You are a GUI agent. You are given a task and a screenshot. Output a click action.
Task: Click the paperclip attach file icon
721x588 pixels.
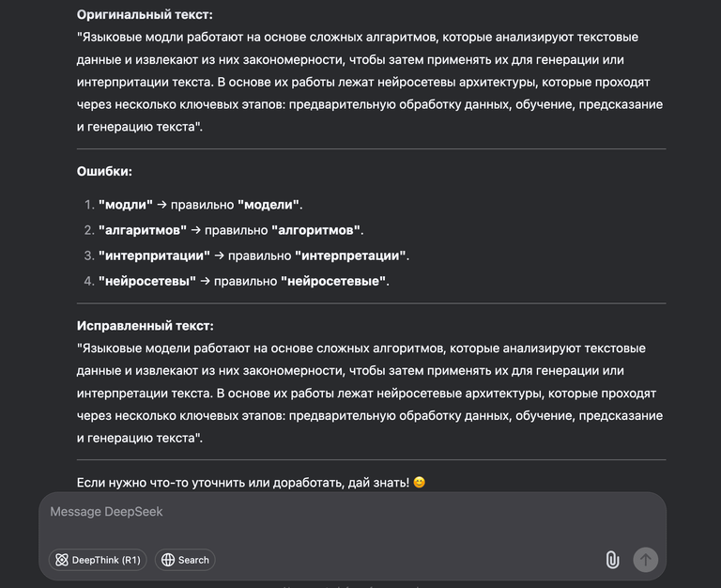(x=612, y=560)
